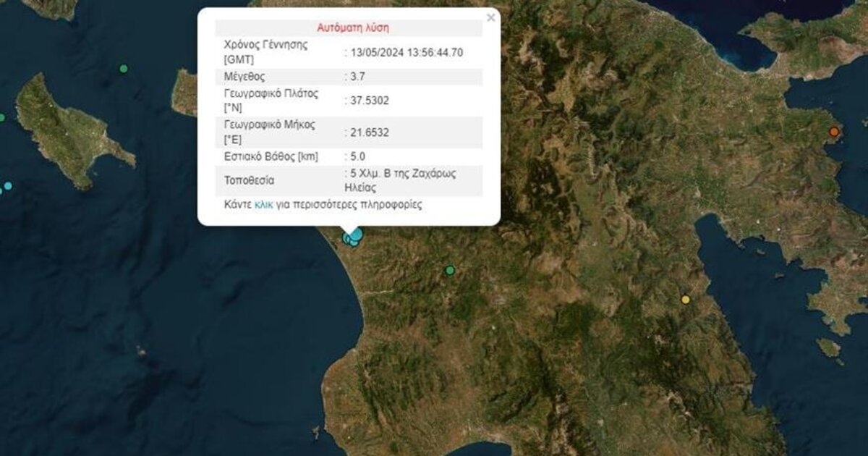
Task: Select the yellow earthquake marker
Action: point(686,299)
